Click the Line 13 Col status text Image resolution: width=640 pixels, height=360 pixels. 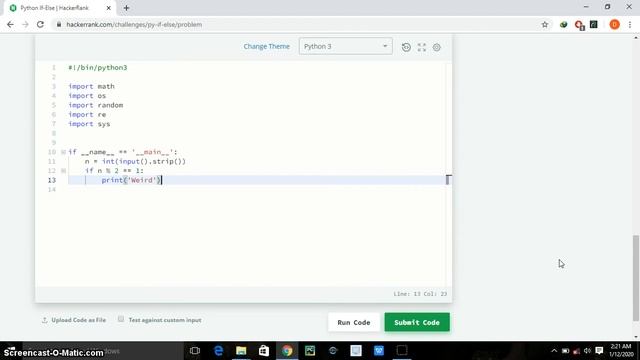[x=420, y=294]
